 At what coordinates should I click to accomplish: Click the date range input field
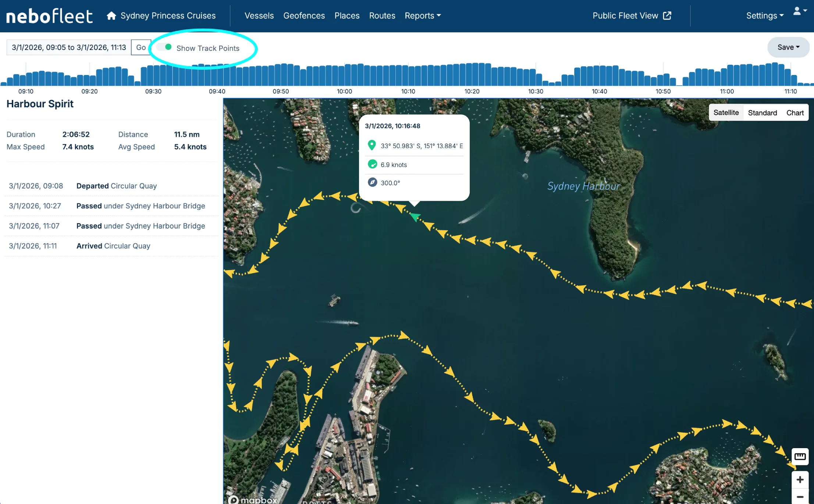pos(69,47)
